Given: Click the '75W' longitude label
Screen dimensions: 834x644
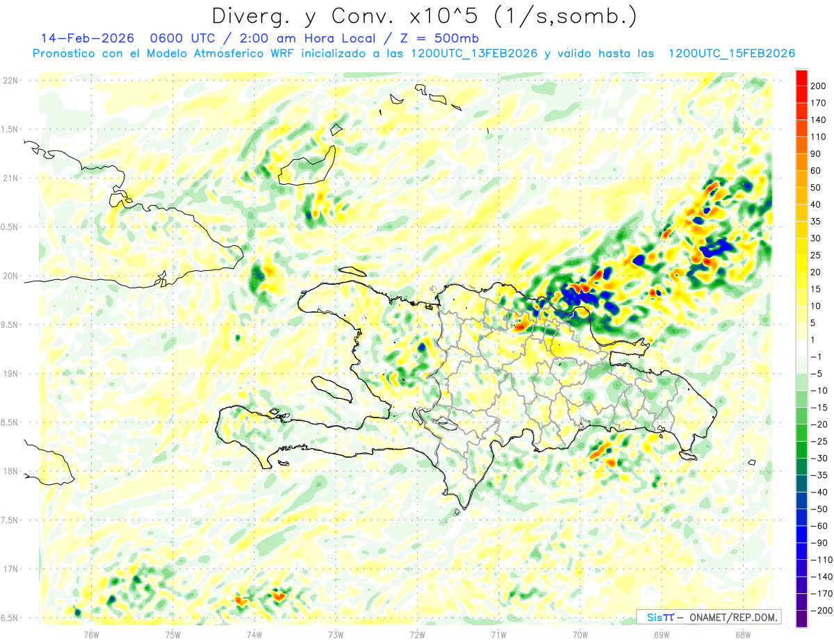Looking at the screenshot, I should 173,634.
